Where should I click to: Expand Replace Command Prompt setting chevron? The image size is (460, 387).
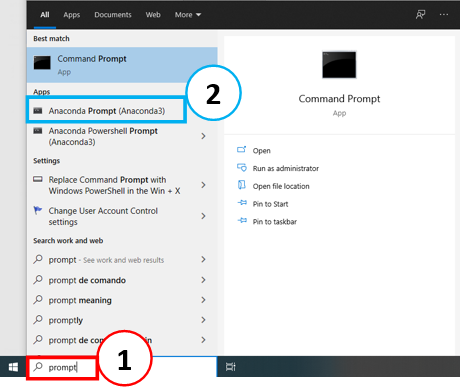coord(203,185)
